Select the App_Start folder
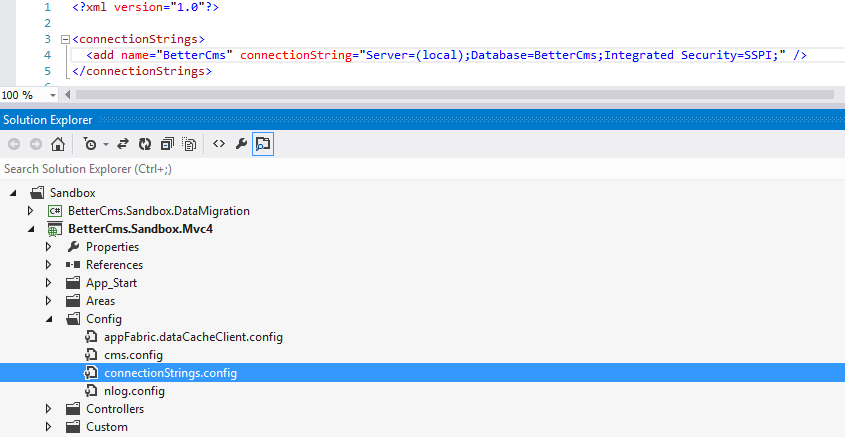 point(112,283)
